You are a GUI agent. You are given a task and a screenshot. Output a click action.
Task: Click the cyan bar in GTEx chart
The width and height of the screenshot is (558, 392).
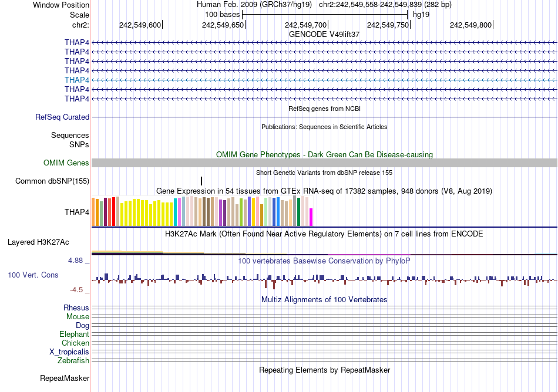click(x=176, y=212)
